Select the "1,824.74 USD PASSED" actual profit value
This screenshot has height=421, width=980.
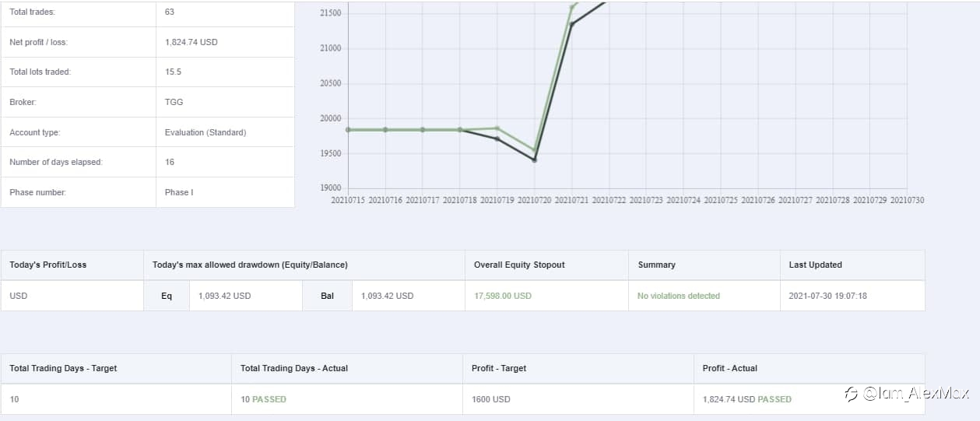click(747, 399)
